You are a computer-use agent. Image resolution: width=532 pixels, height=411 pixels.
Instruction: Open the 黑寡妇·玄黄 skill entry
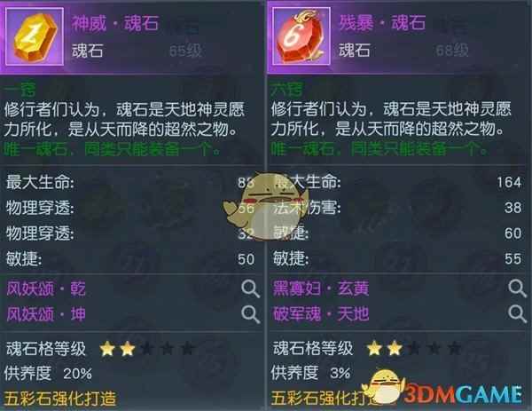[321, 289]
